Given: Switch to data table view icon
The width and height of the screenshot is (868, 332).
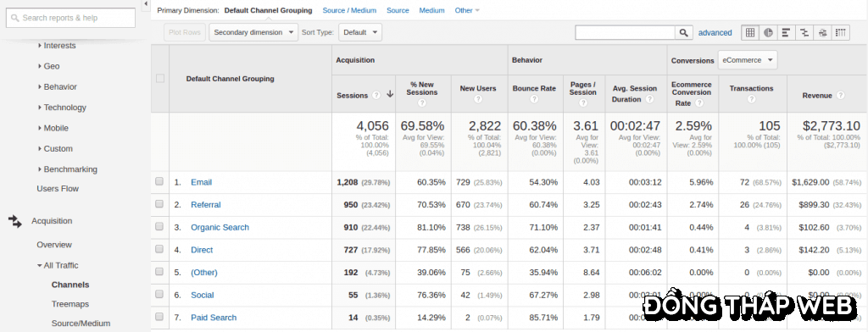Looking at the screenshot, I should (749, 32).
